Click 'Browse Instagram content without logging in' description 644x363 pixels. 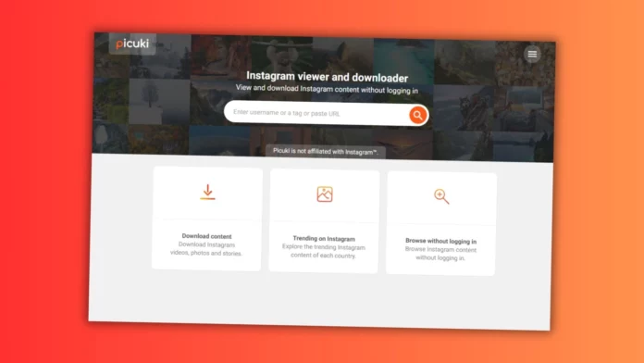(x=440, y=254)
